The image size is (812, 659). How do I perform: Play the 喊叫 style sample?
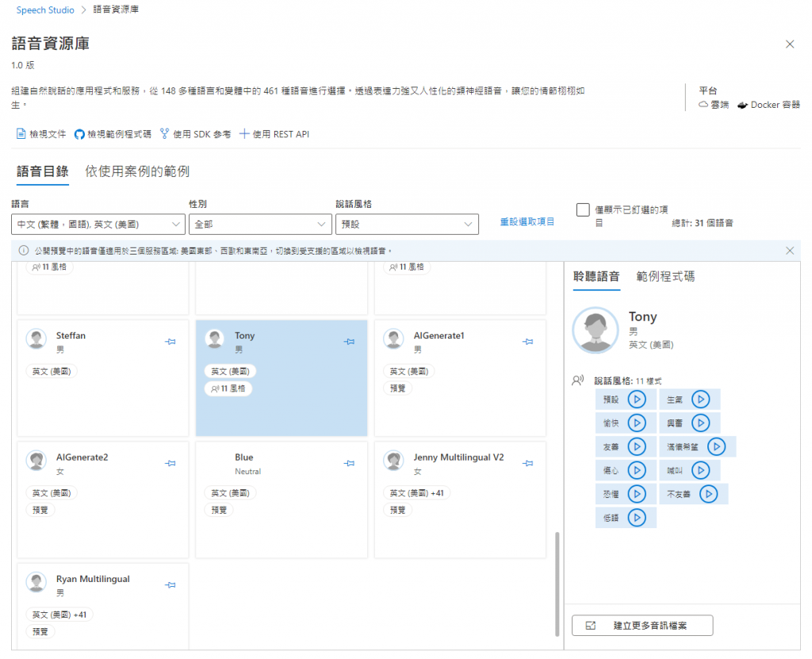click(700, 470)
